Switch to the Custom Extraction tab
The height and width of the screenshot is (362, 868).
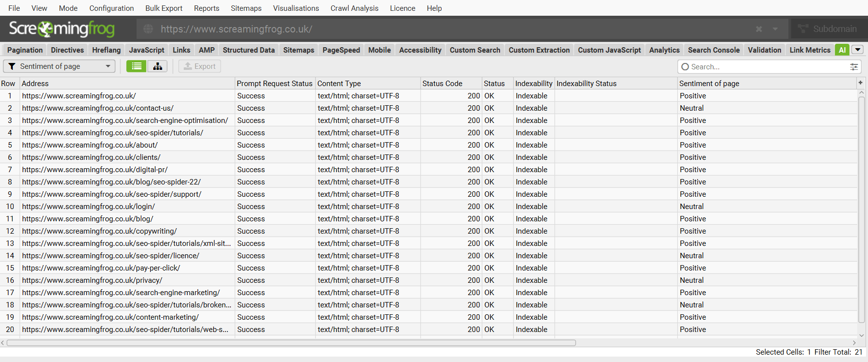coord(539,50)
